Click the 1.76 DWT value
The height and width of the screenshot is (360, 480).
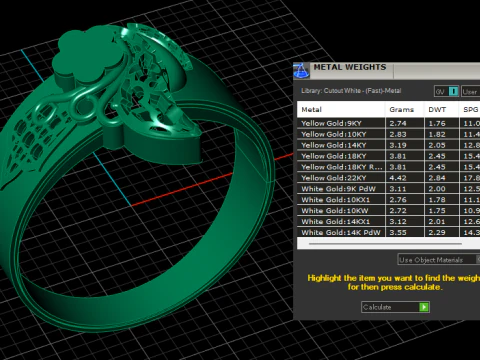(x=437, y=123)
